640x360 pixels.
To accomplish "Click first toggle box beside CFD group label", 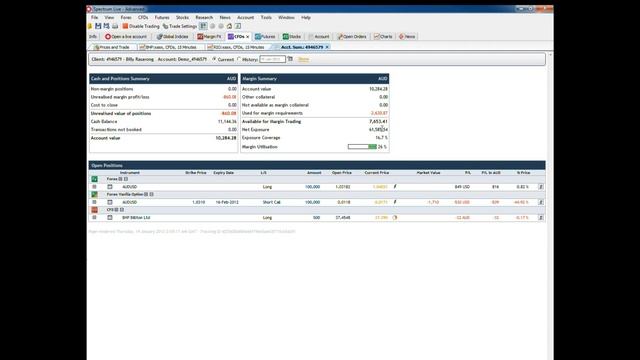I will pos(116,210).
